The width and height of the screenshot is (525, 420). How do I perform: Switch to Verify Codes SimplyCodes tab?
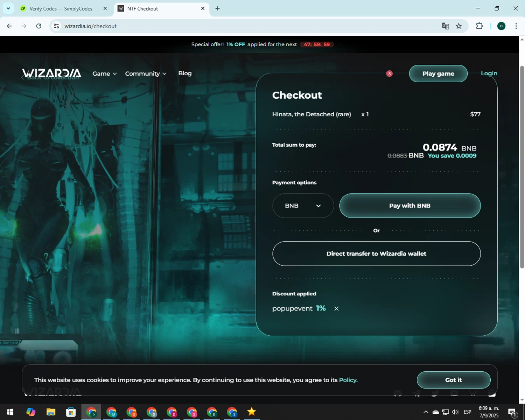point(61,8)
